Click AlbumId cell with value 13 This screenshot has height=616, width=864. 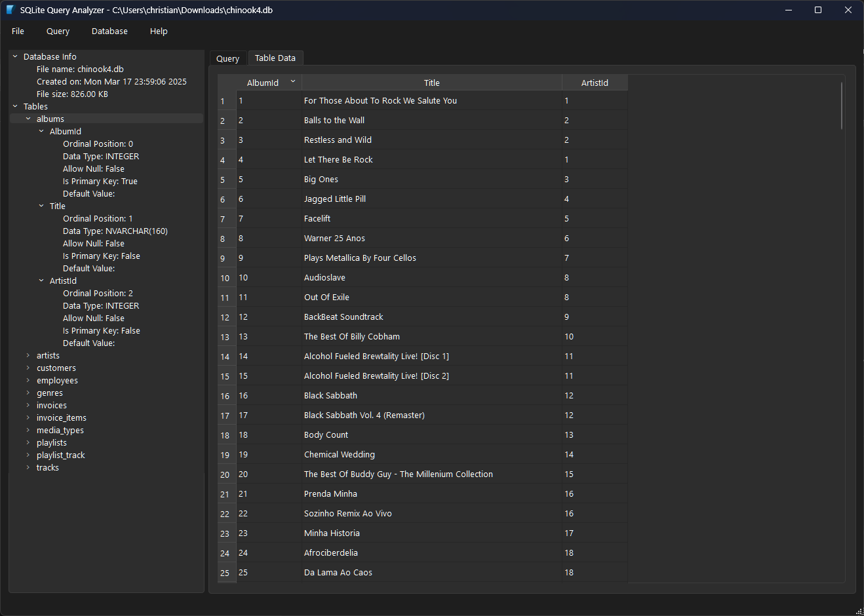(x=269, y=336)
